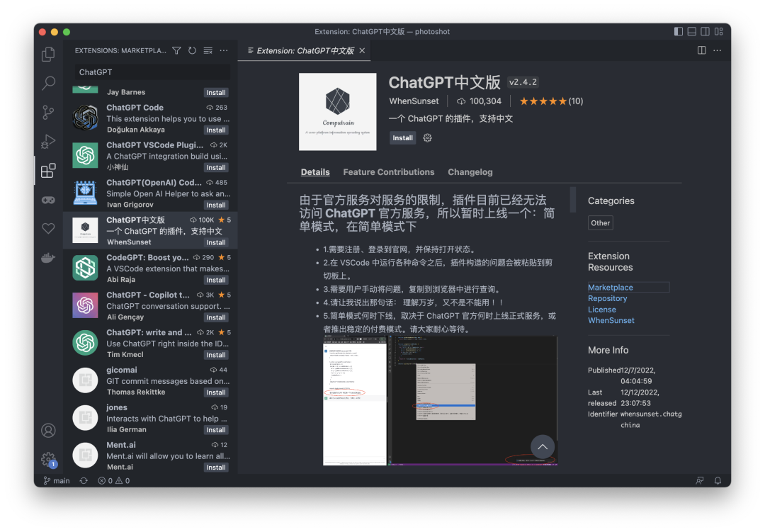This screenshot has width=765, height=532.
Task: Open the Repository resource link
Action: (x=607, y=299)
